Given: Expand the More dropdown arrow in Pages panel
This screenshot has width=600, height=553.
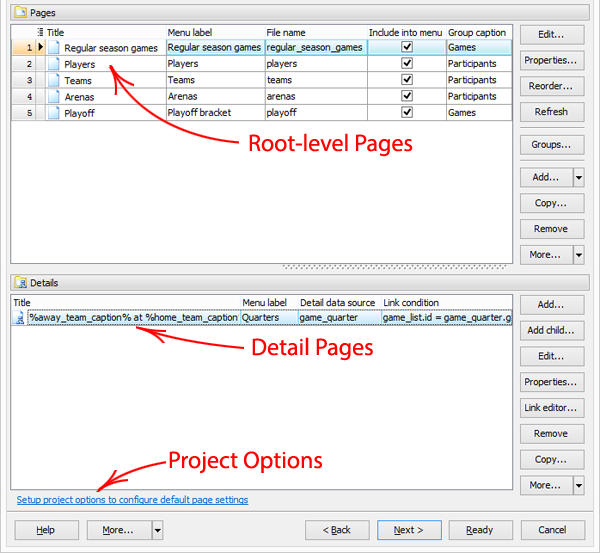Looking at the screenshot, I should 579,255.
